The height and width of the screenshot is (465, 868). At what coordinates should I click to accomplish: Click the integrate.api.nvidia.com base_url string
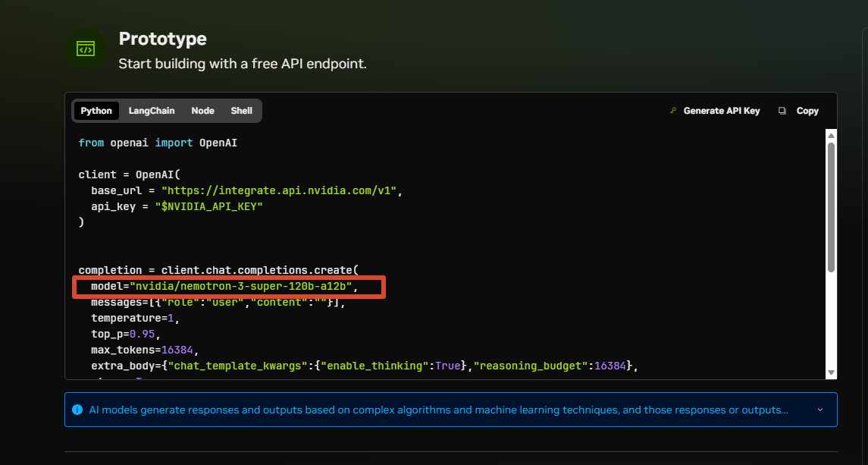[x=279, y=190]
